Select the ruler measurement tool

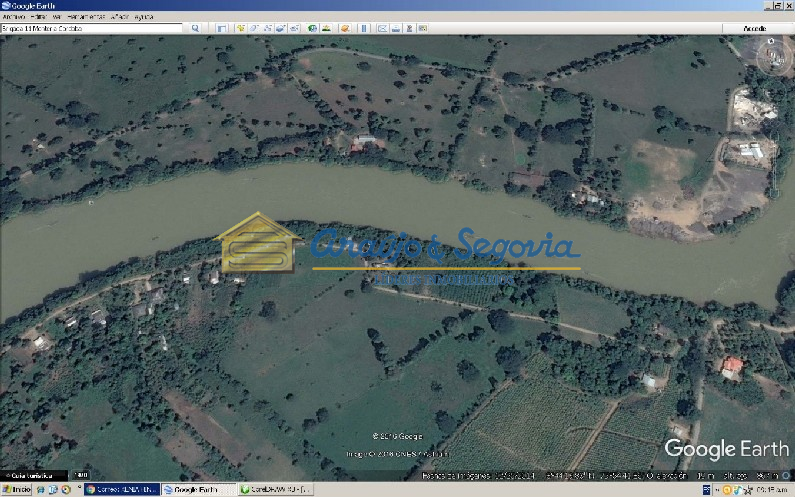click(363, 29)
